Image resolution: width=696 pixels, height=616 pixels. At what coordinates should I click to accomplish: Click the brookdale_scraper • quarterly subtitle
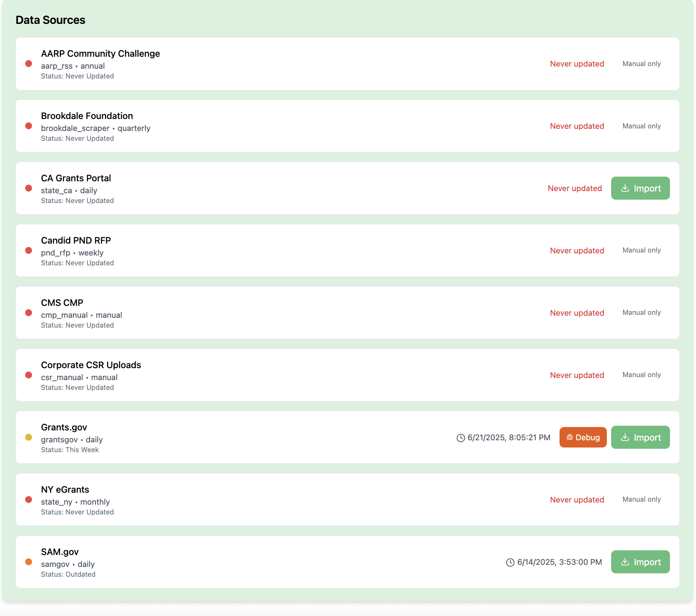[96, 128]
